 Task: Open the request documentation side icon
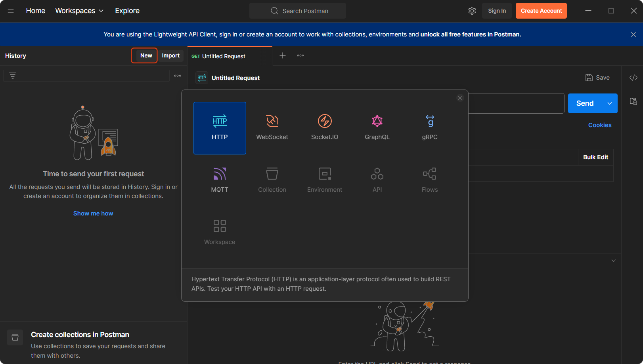(x=633, y=101)
